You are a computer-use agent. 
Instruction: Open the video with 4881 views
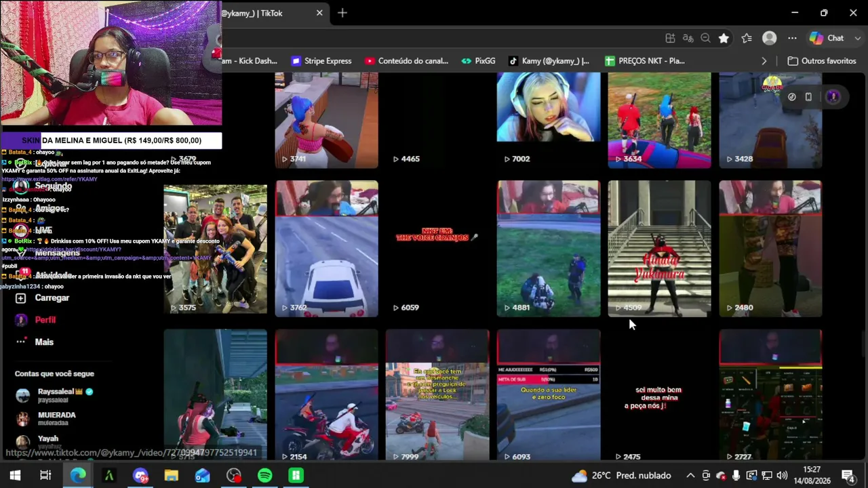pos(549,249)
